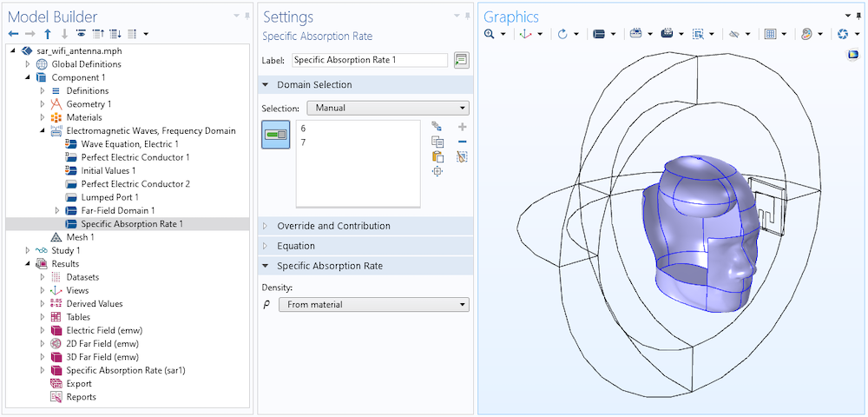The image size is (868, 417).
Task: Toggle the Show More Options eye icon
Action: coord(81,34)
